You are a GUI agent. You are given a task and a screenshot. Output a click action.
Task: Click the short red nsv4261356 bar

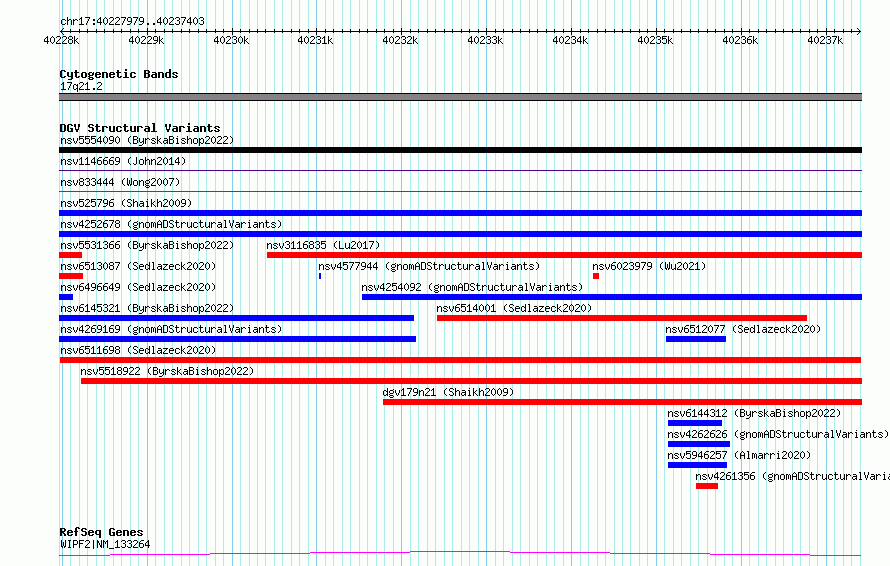[707, 486]
